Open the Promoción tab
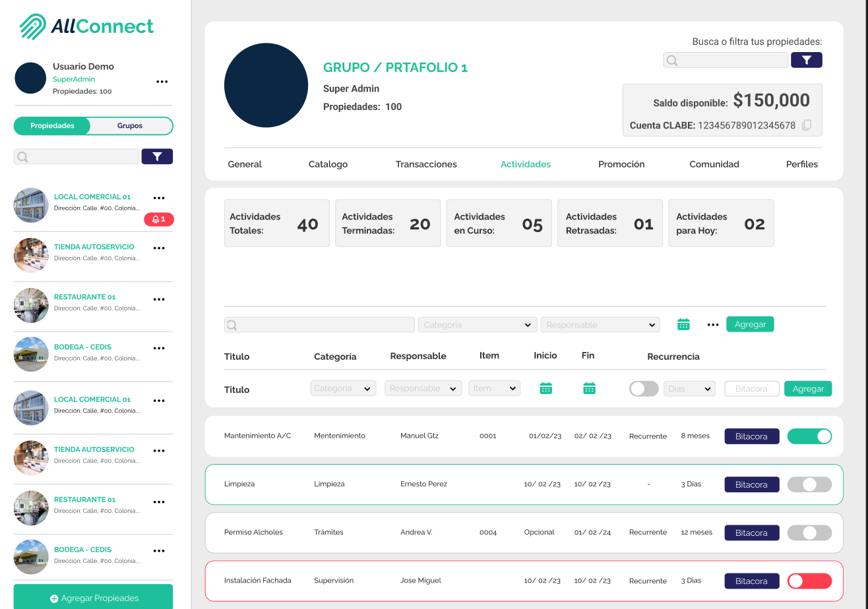This screenshot has height=609, width=868. [x=621, y=163]
